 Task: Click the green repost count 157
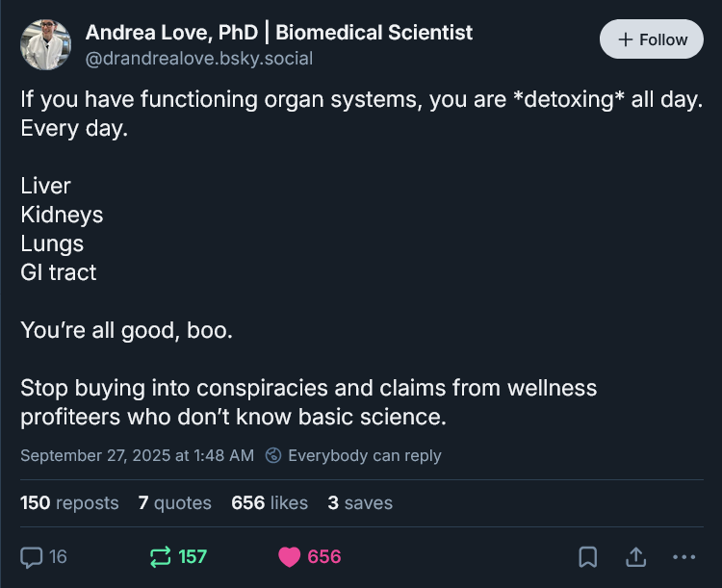[193, 556]
